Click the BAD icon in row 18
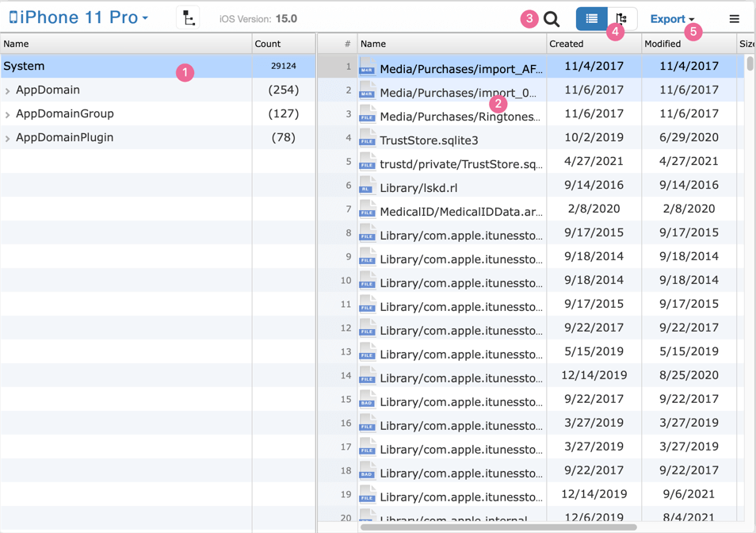Screen dimensions: 756x533 click(x=368, y=471)
